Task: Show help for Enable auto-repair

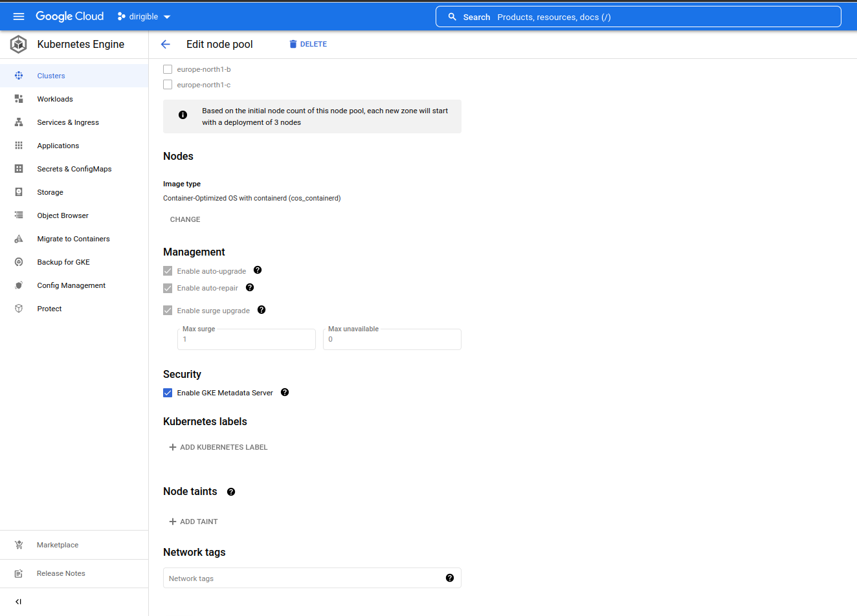Action: pos(250,287)
